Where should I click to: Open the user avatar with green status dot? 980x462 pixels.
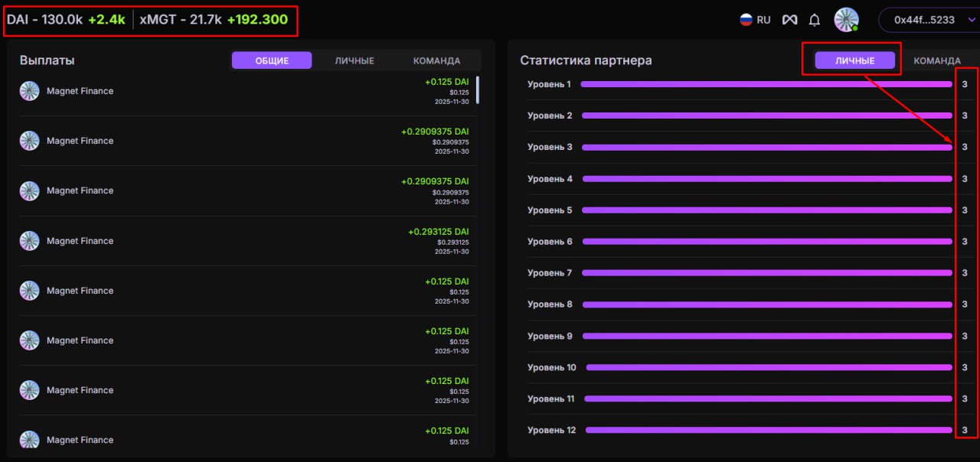pyautogui.click(x=846, y=20)
